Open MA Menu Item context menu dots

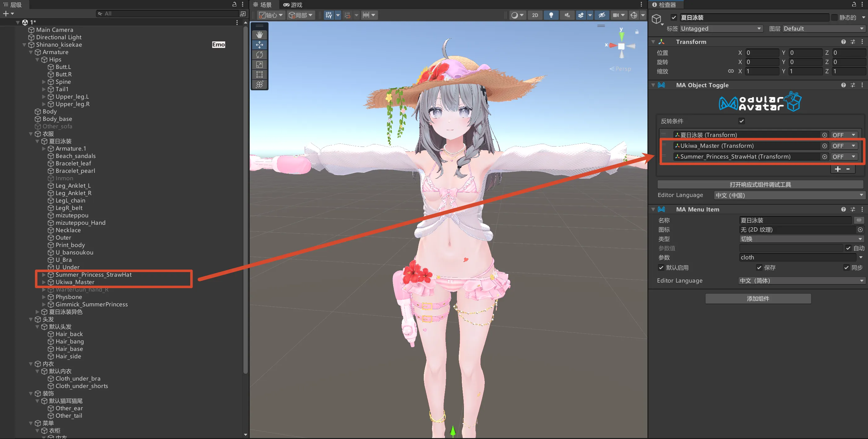[862, 209]
